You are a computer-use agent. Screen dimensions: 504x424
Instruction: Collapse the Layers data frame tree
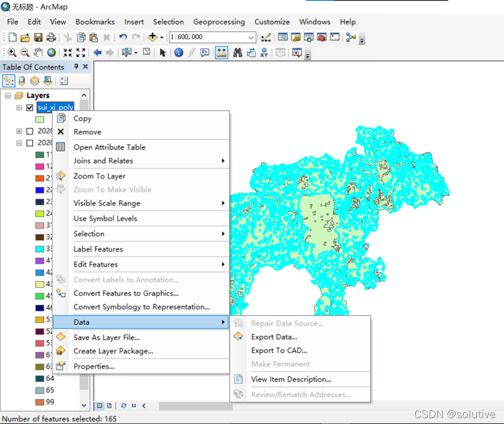click(8, 96)
